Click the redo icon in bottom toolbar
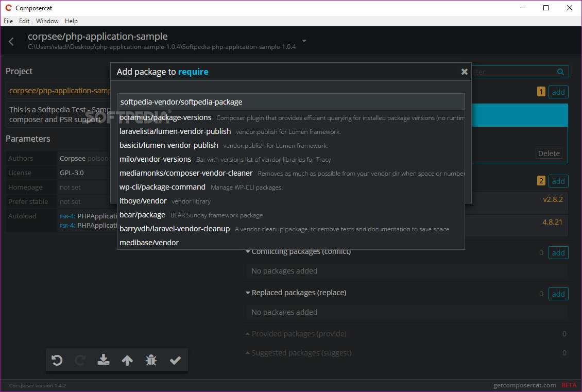Viewport: 582px width, 392px height. [80, 360]
